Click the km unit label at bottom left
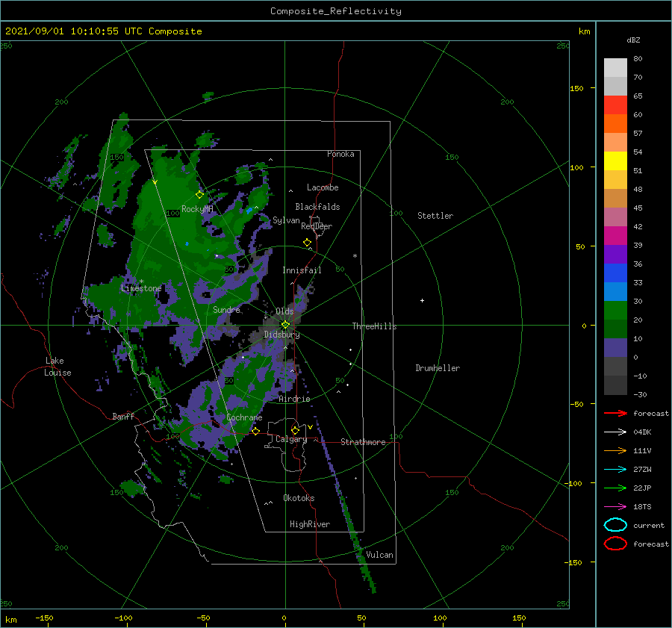This screenshot has height=628, width=672. point(10,620)
